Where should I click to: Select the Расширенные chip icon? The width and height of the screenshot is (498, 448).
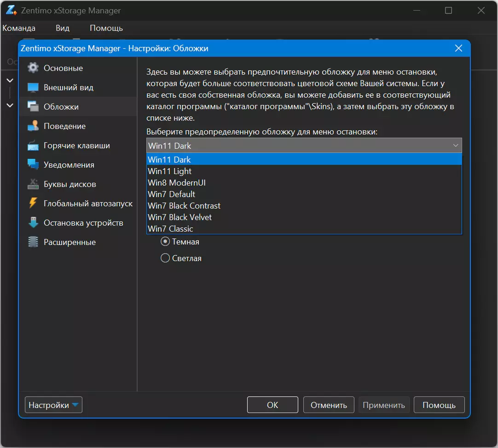pyautogui.click(x=33, y=242)
